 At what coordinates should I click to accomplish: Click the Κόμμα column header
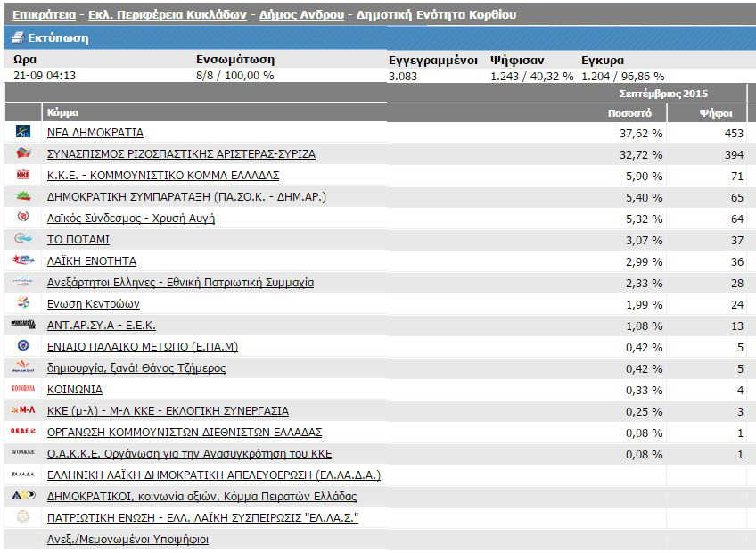point(62,112)
